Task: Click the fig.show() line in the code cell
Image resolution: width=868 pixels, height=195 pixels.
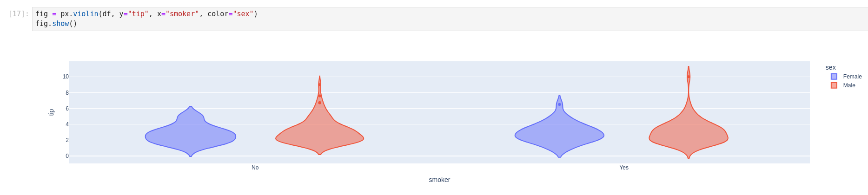Action: (x=56, y=24)
